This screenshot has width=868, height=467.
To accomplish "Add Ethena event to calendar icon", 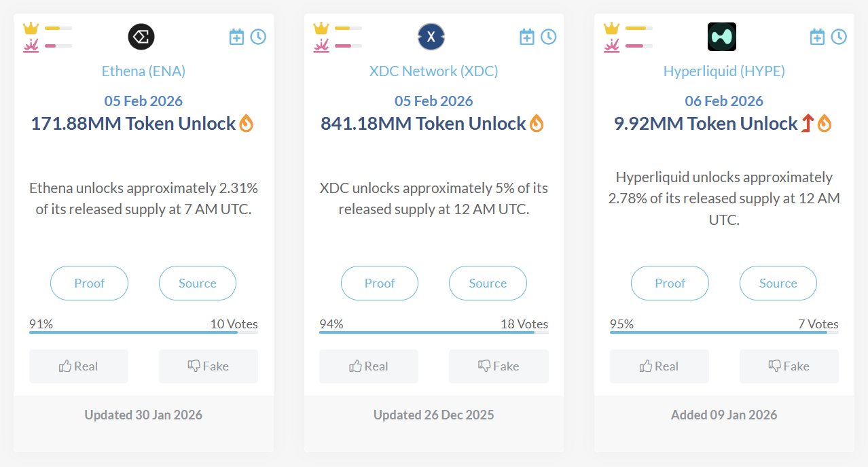I will coord(236,37).
